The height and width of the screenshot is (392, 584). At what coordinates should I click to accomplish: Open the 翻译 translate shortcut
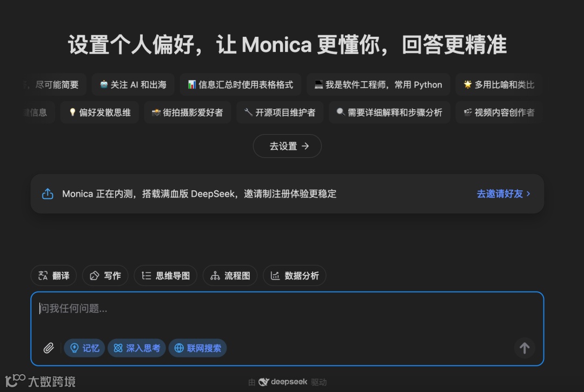(54, 275)
